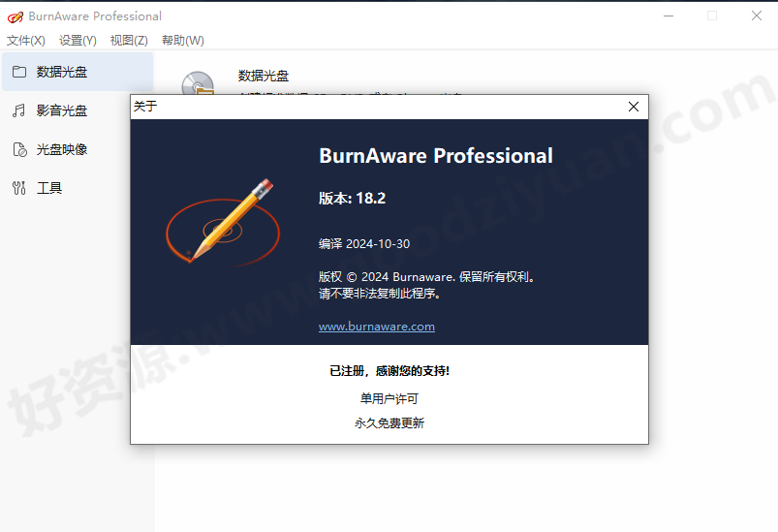This screenshot has width=778, height=532.
Task: Click the data disc icon in main panel
Action: [x=198, y=83]
